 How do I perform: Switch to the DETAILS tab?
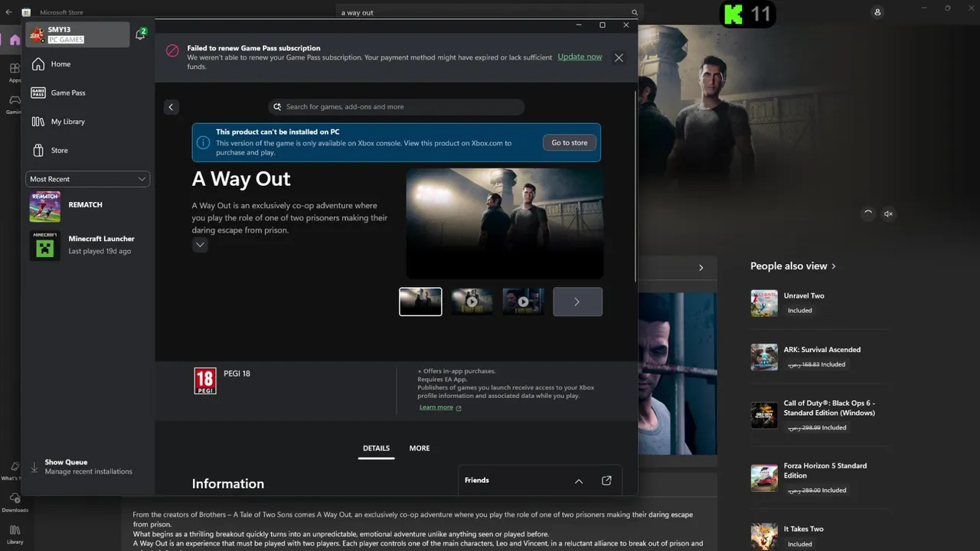[x=376, y=448]
